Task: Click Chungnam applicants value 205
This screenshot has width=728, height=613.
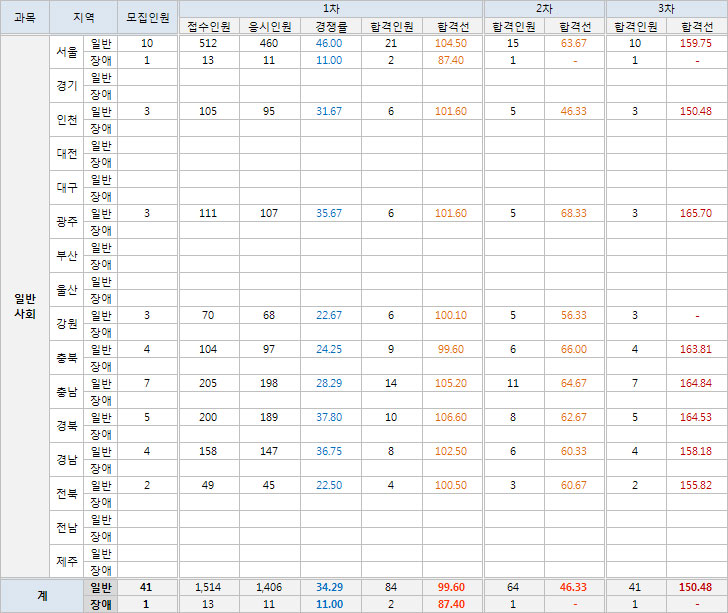Action: 208,383
